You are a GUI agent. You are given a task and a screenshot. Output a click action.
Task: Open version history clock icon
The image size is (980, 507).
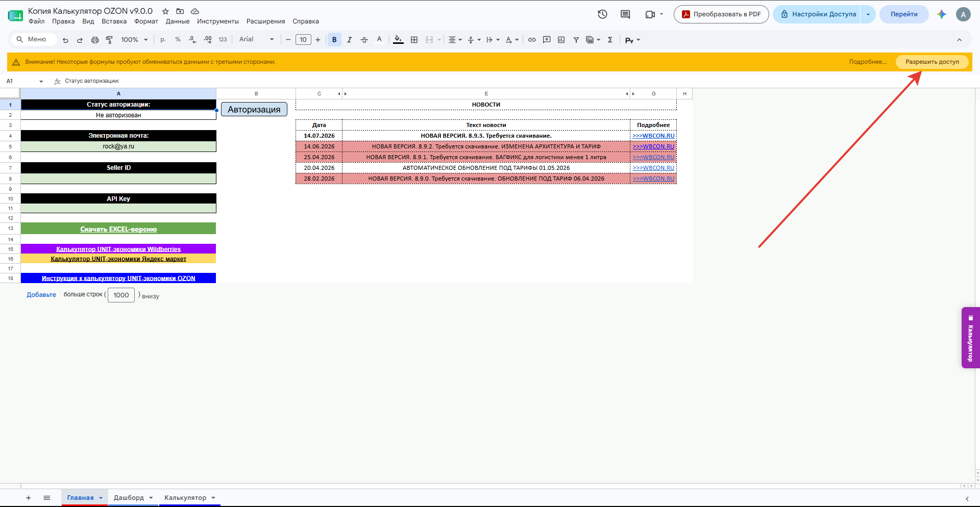click(x=603, y=14)
